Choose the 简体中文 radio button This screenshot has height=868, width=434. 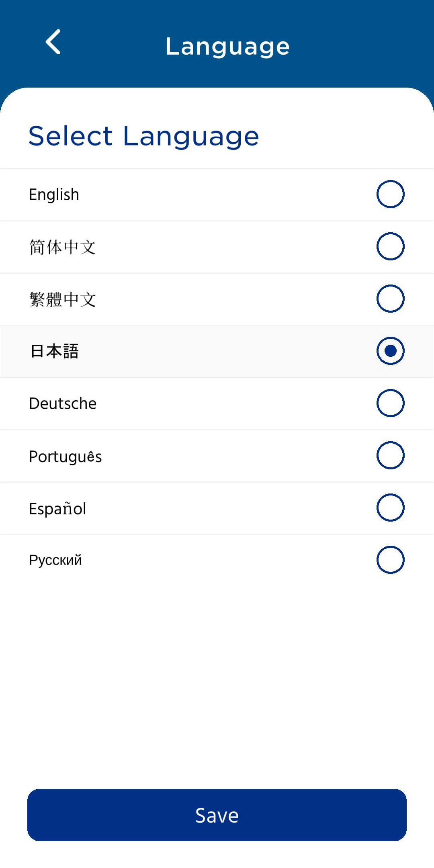click(x=390, y=246)
